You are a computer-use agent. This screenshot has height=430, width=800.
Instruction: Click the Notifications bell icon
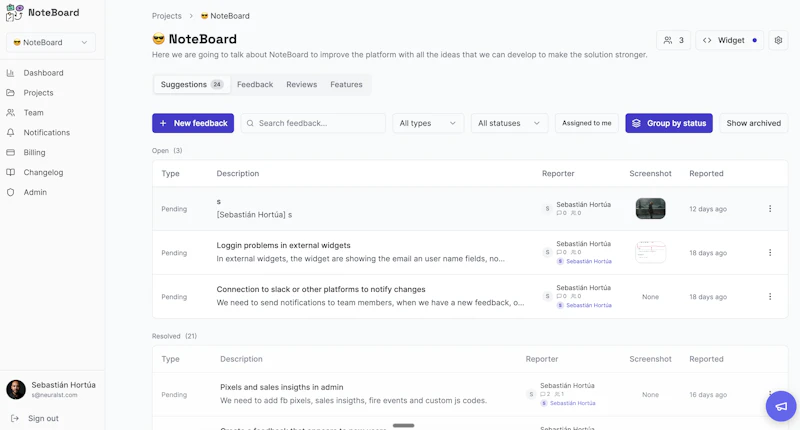point(10,133)
